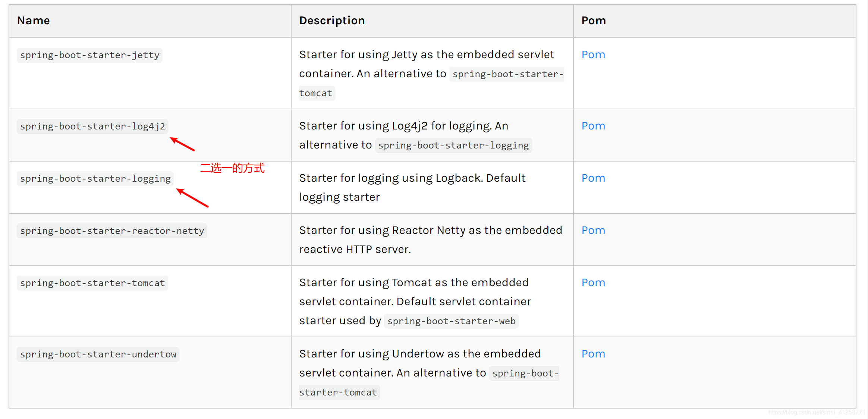Open the Pom link for spring-boot-starter-tomcat
This screenshot has height=419, width=868.
click(593, 283)
